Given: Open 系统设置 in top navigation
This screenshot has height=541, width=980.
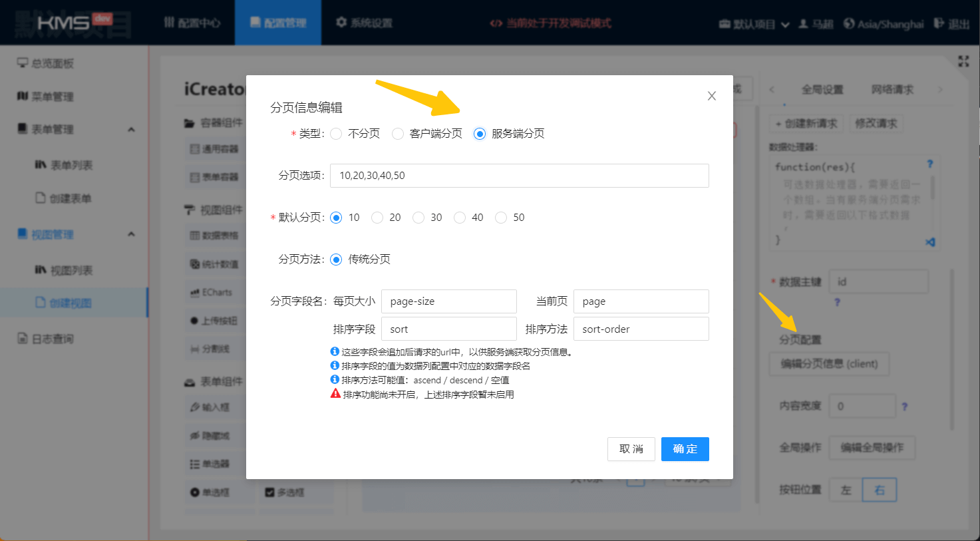Looking at the screenshot, I should [364, 23].
